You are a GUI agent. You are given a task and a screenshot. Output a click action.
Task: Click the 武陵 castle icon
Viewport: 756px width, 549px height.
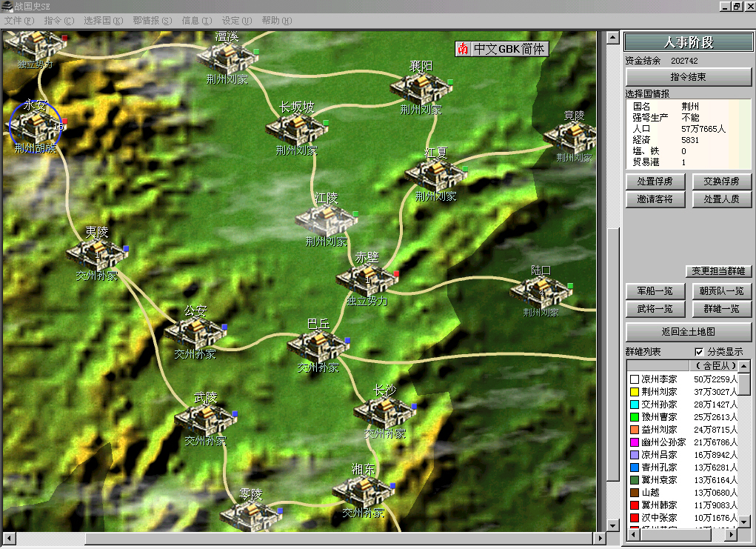tap(205, 419)
